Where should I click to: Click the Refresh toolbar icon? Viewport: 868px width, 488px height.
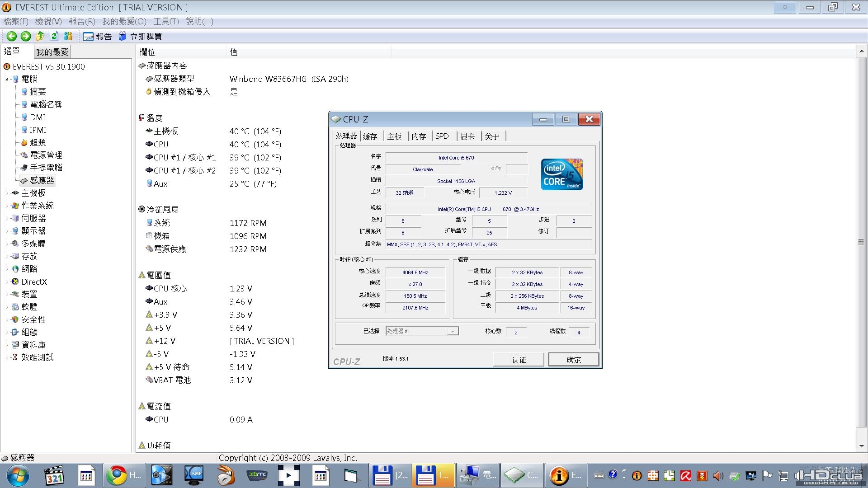54,36
